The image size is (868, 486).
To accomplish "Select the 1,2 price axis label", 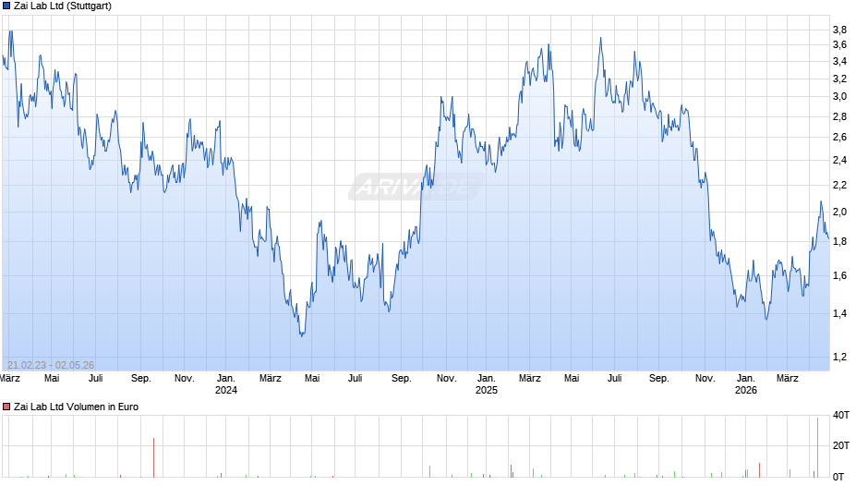I will (839, 358).
